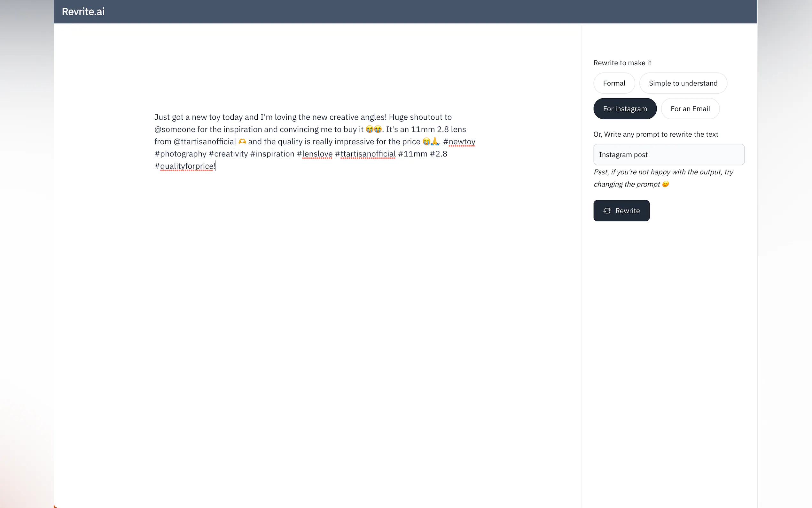
Task: Click the @someone mention in the text
Action: tap(175, 129)
